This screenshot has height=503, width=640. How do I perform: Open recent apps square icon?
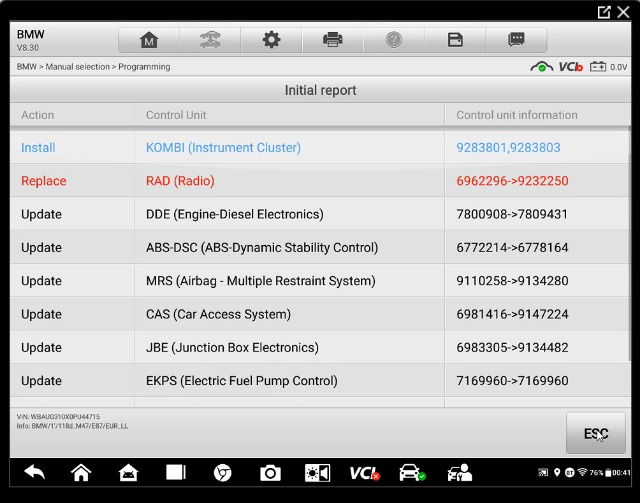(176, 473)
